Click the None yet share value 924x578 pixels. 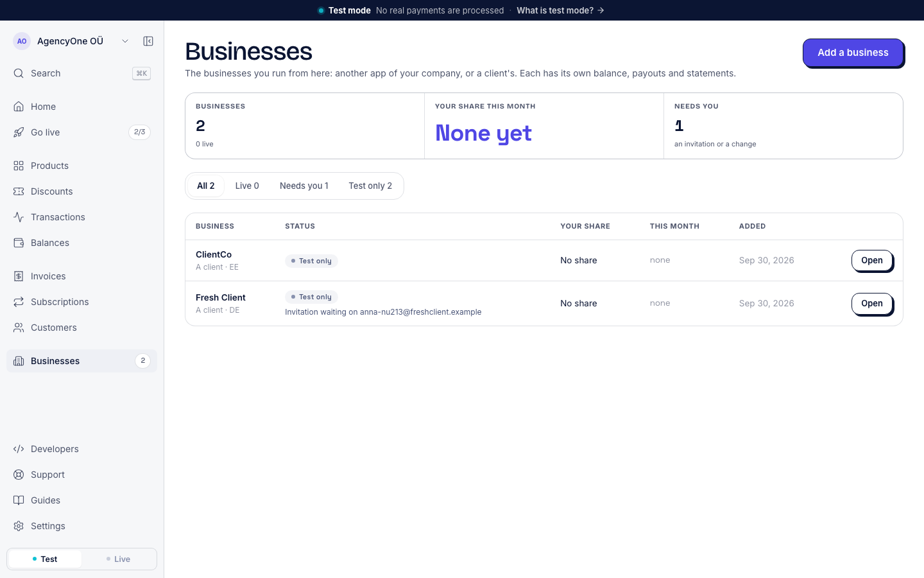coord(483,133)
